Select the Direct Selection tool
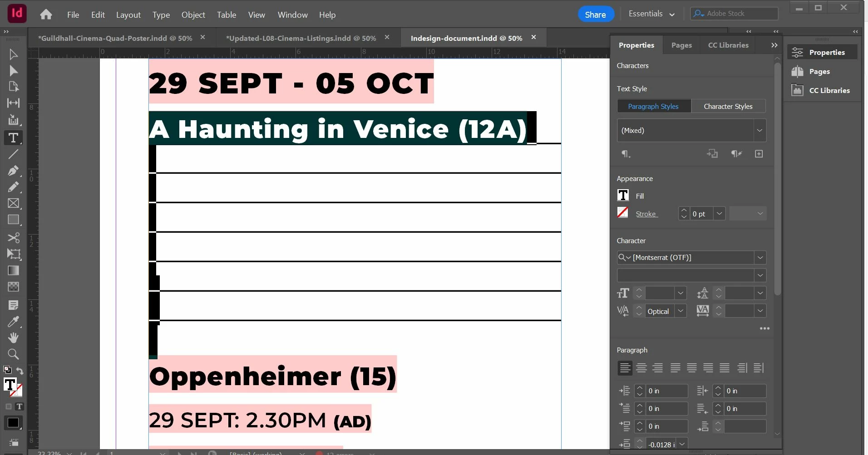The height and width of the screenshot is (455, 868). click(x=13, y=71)
